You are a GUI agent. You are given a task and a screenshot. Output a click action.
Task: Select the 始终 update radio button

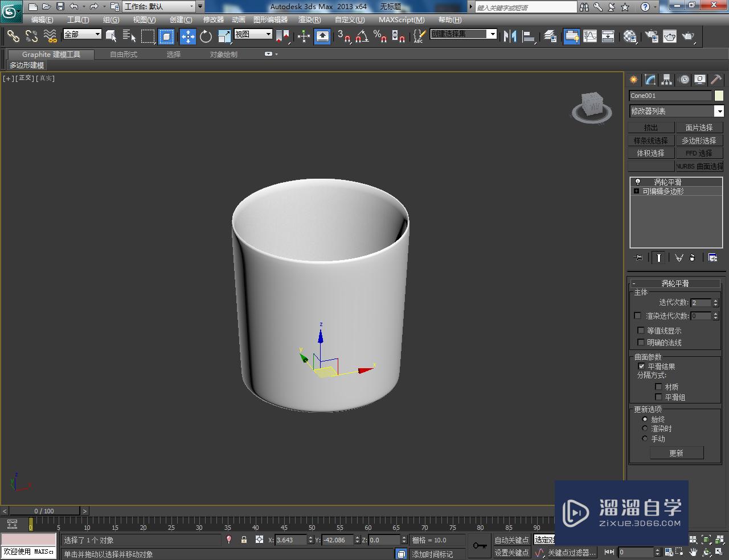645,419
